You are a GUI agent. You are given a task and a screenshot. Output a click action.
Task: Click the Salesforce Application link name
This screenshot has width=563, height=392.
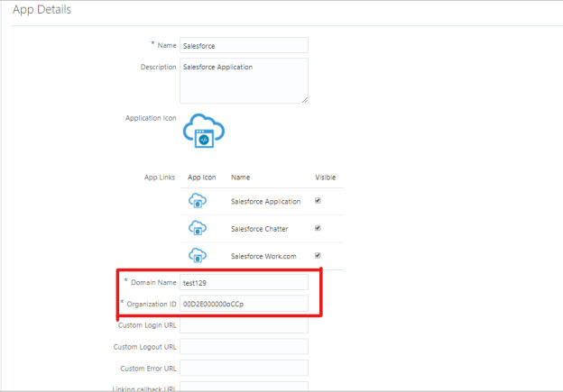click(x=265, y=202)
